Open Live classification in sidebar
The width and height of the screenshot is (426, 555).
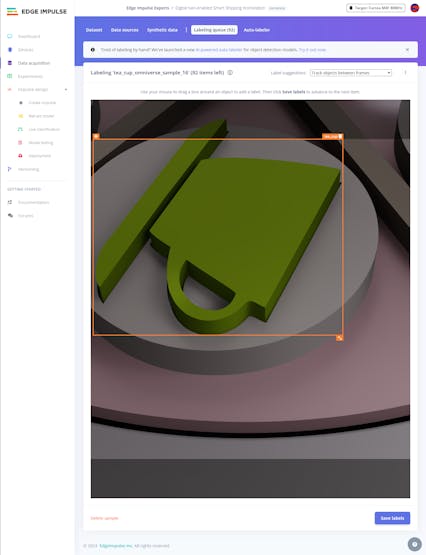44,130
